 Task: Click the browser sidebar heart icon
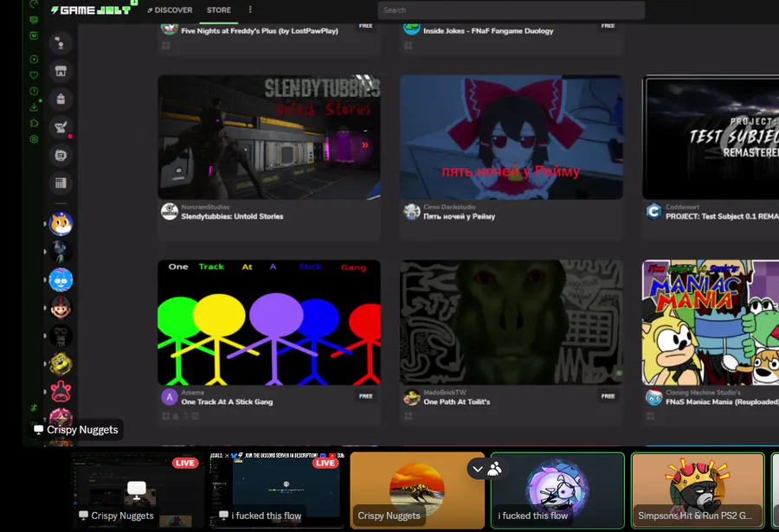34,75
